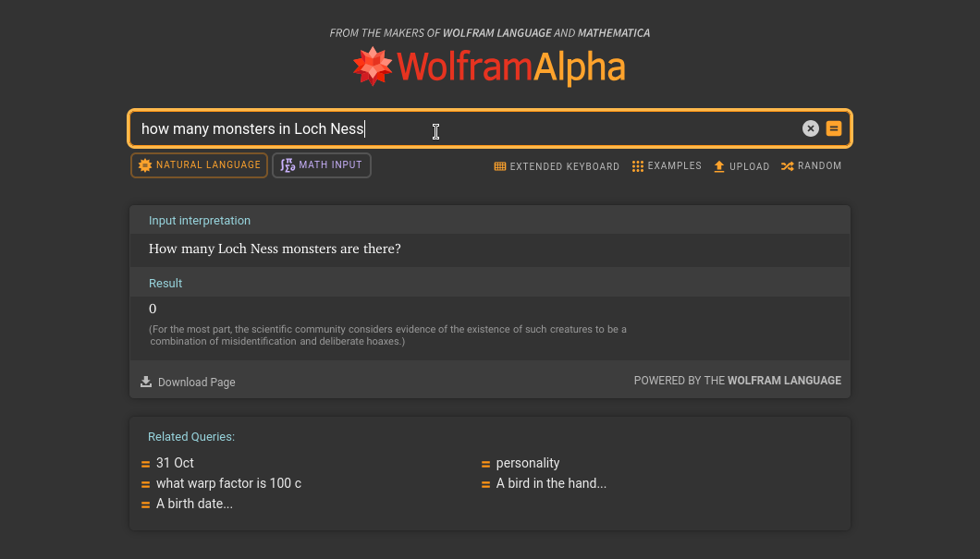The image size is (980, 559).
Task: Clear the search query with the X icon
Action: point(810,128)
